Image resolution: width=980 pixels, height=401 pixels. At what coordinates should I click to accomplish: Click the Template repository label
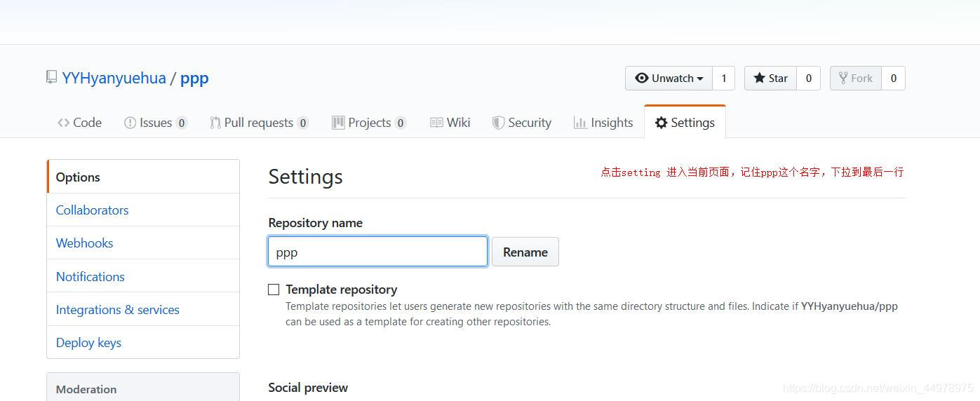[342, 290]
